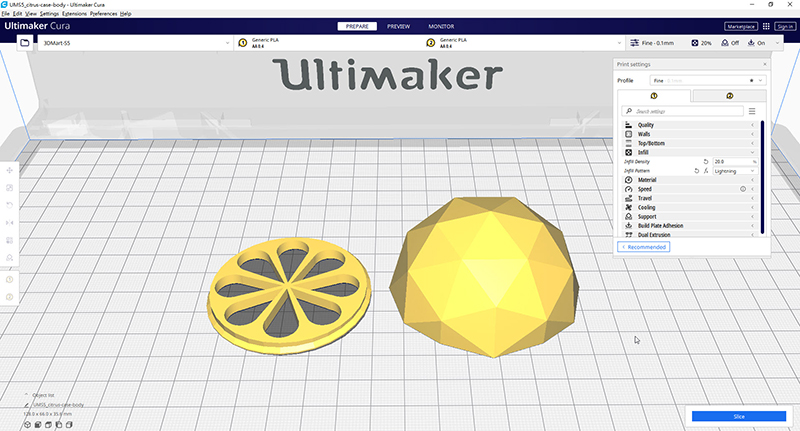Click the Material category icon

[629, 180]
